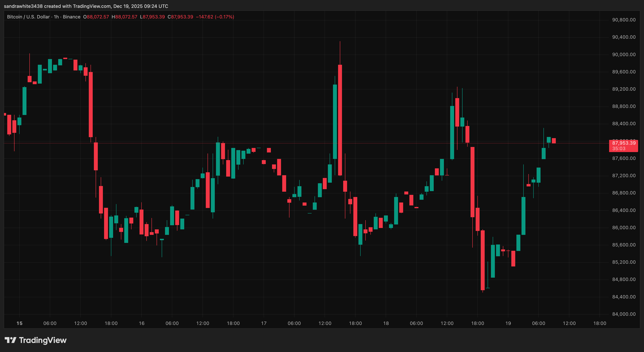Click the low price L87,953.39 value

pos(153,17)
